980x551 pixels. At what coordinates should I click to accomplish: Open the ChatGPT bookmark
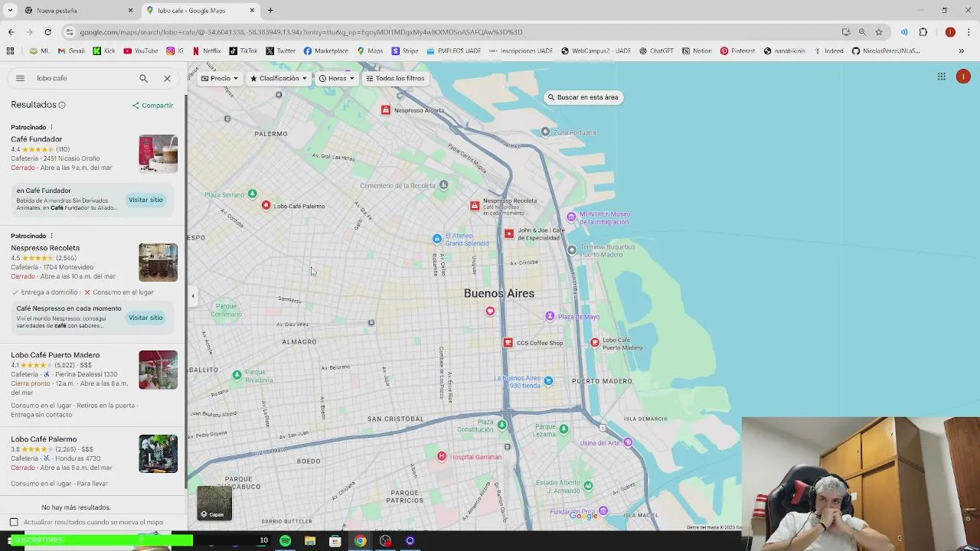pyautogui.click(x=655, y=51)
